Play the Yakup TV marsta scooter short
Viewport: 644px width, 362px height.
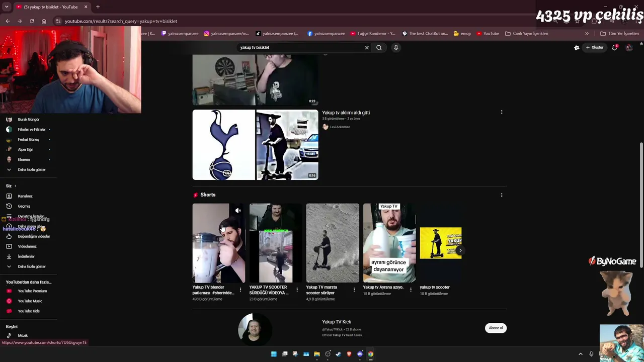[x=333, y=243]
